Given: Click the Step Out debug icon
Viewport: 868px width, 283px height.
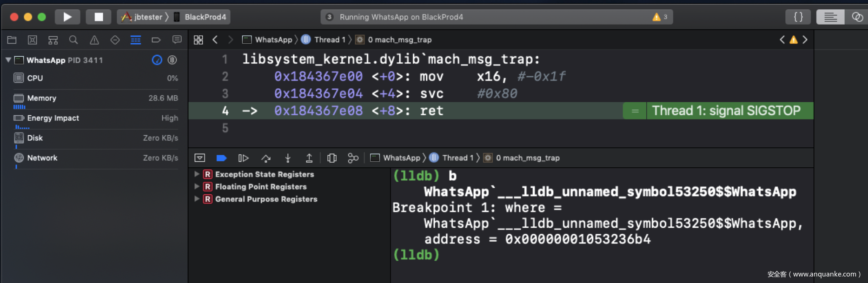Looking at the screenshot, I should pyautogui.click(x=309, y=158).
